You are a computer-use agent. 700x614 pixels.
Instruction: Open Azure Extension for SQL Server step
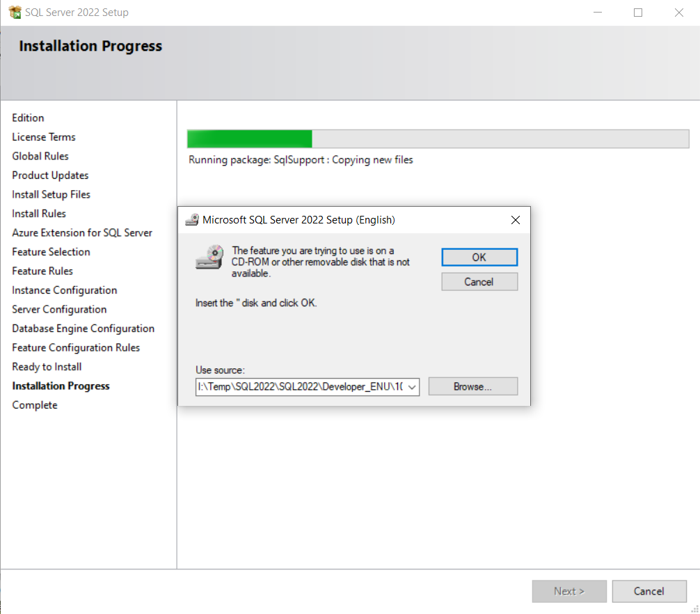point(82,233)
